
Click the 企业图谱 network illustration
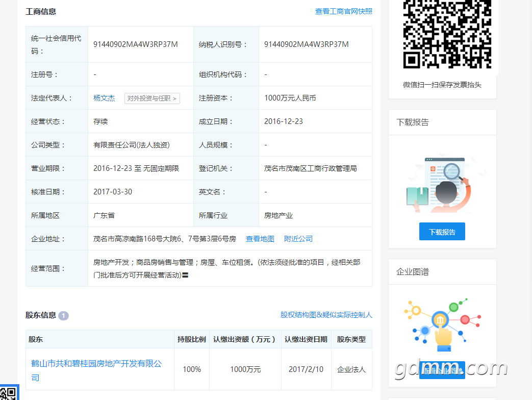click(442, 324)
